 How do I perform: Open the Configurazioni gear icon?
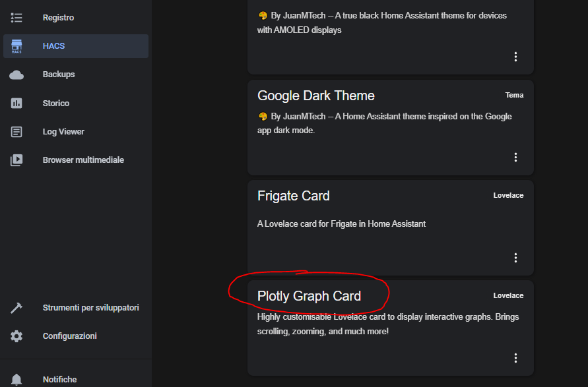[16, 336]
